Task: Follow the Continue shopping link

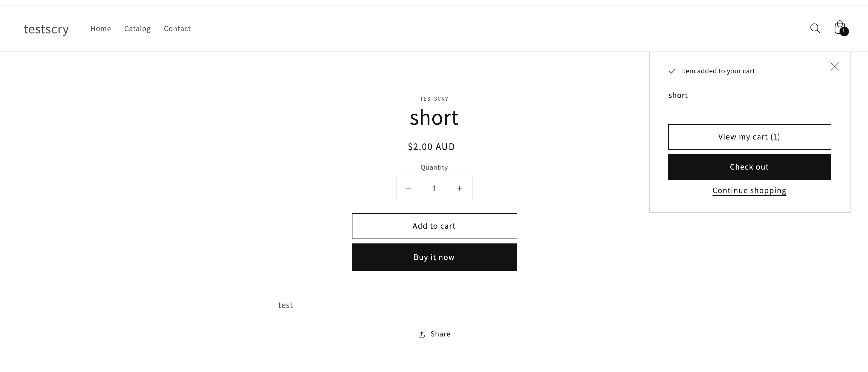Action: [x=750, y=190]
